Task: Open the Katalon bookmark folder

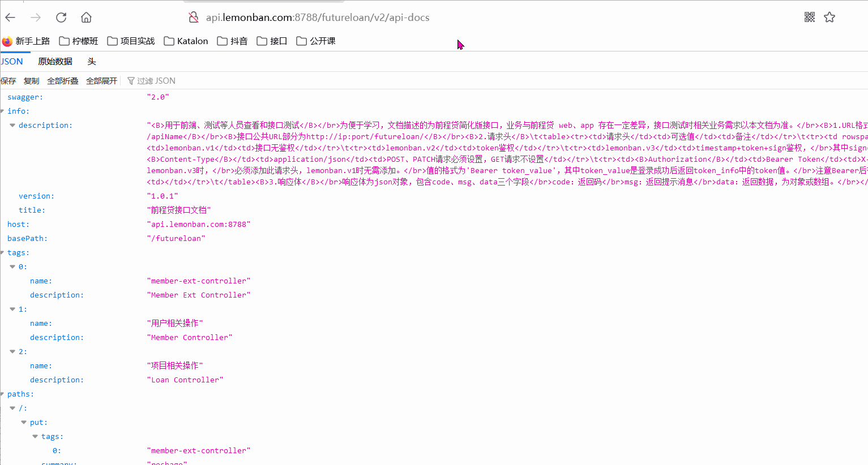Action: (x=186, y=41)
